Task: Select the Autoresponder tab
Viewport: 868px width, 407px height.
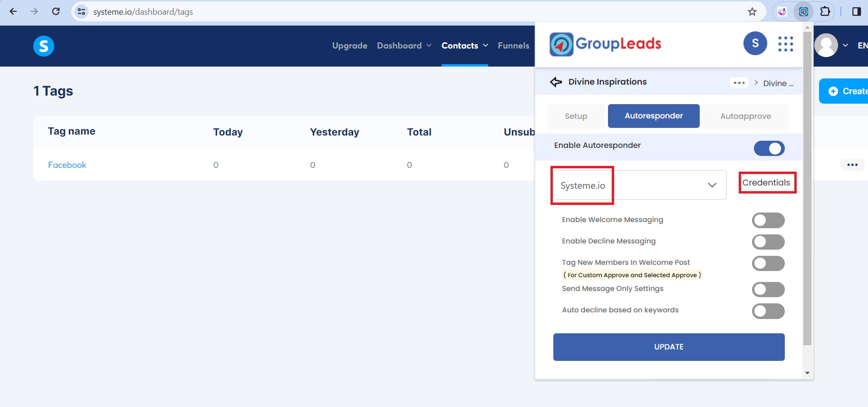Action: [x=654, y=116]
